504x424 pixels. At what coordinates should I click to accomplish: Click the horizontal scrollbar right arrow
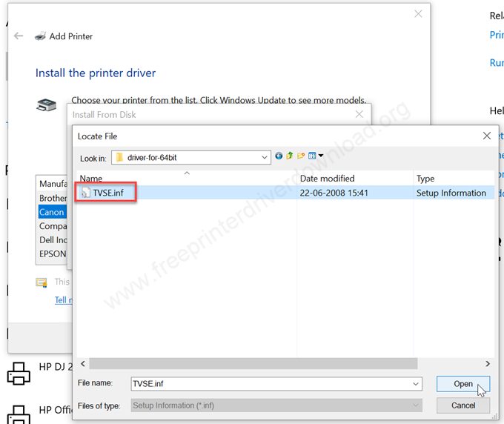tap(488, 363)
